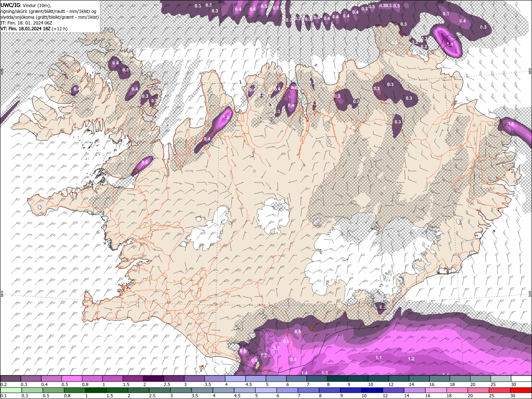Select the 4 lavender swatch in the top legend row
Screen dimensions: 532x399
(x=235, y=379)
